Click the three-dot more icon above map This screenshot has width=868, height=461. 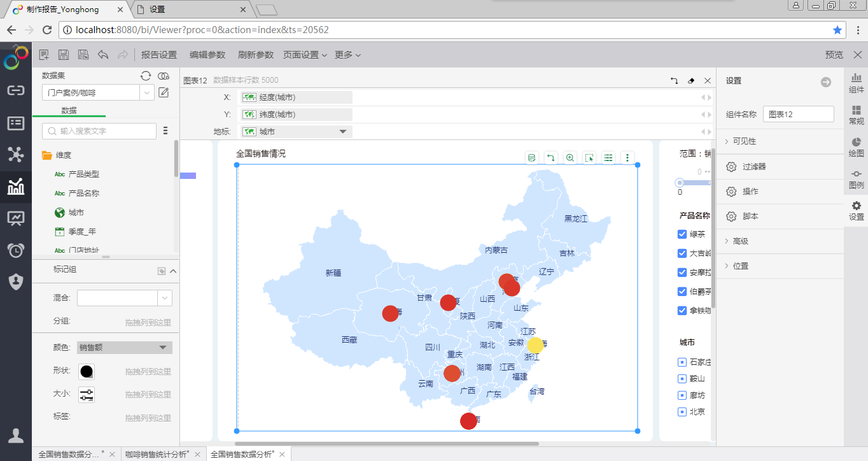coord(627,158)
